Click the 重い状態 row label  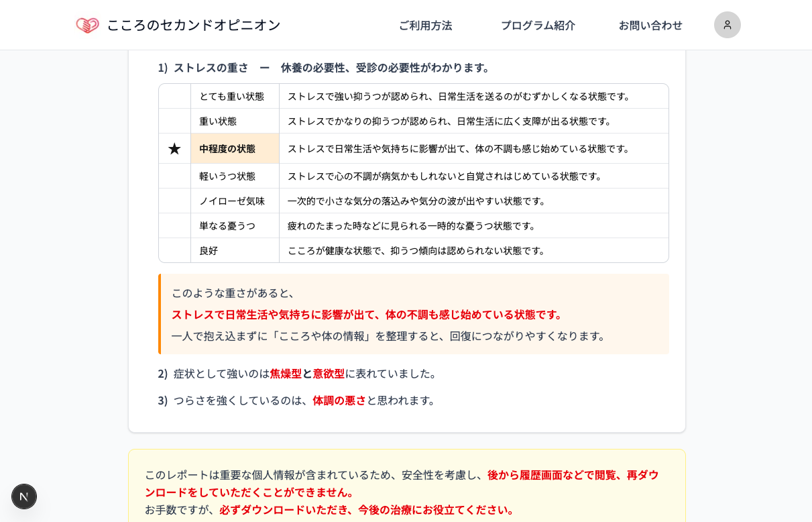click(218, 121)
